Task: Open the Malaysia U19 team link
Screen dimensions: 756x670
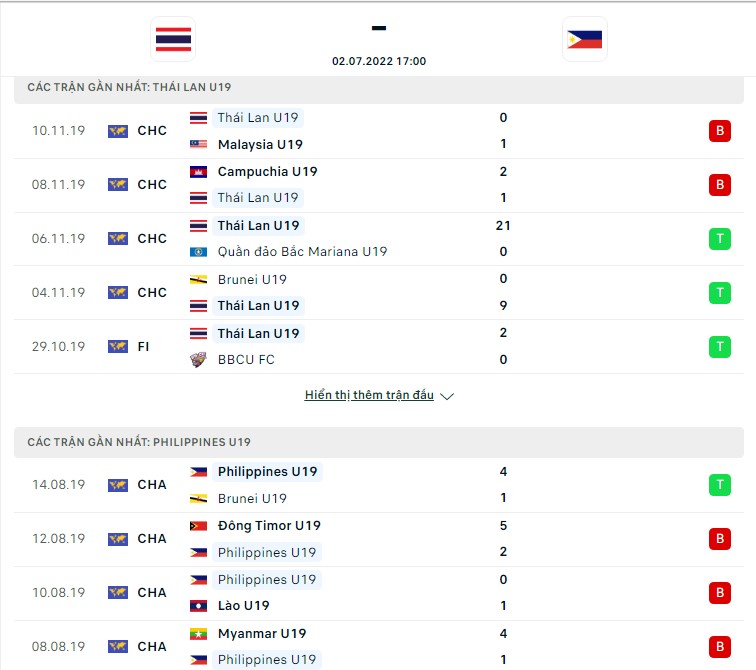Action: (260, 145)
